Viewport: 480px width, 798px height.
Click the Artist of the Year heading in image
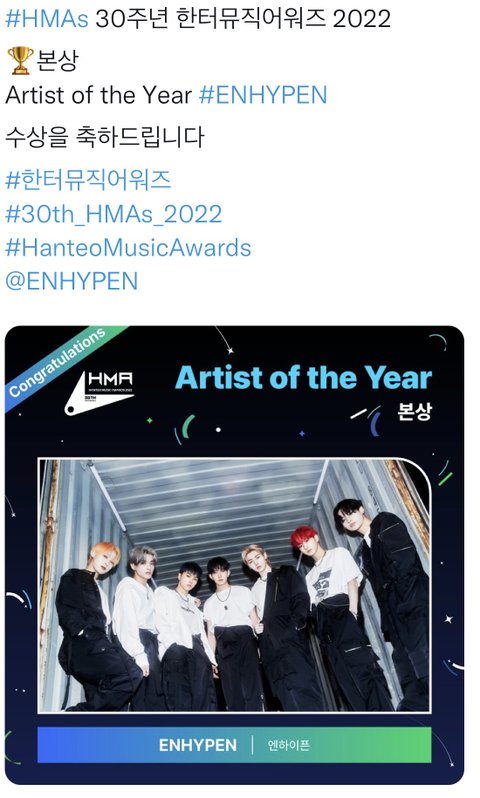[304, 378]
